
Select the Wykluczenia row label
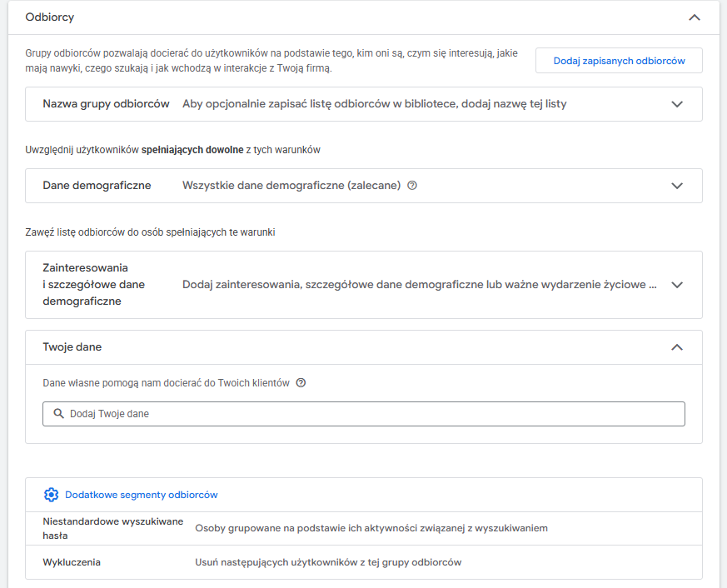point(72,562)
